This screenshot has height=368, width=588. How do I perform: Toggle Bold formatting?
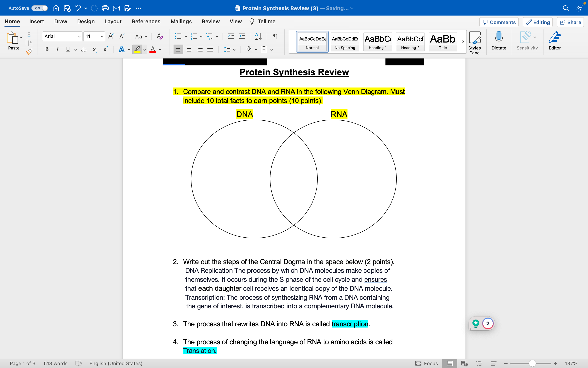pos(47,49)
